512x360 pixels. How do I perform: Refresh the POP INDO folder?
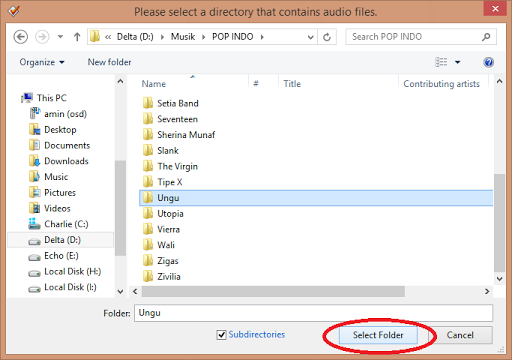(327, 37)
